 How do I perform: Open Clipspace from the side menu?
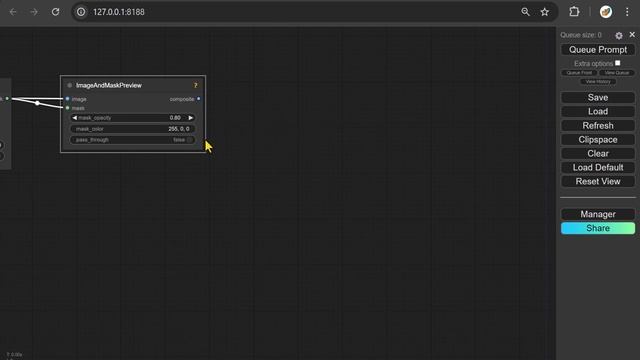598,140
